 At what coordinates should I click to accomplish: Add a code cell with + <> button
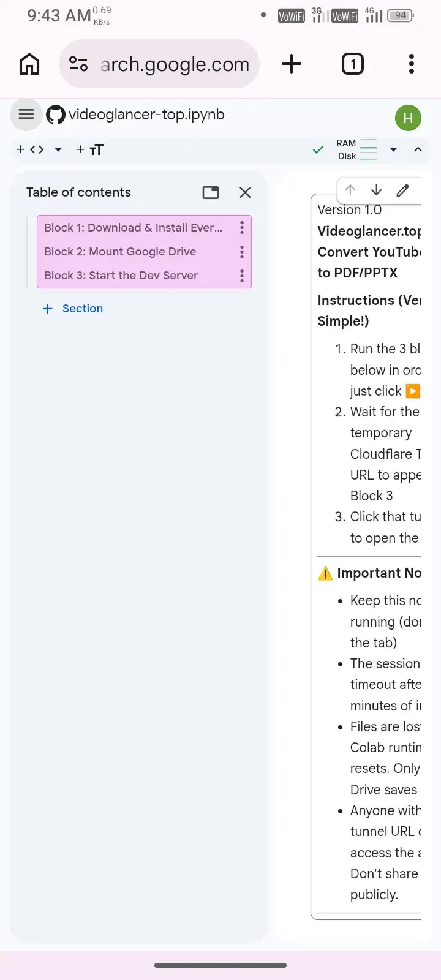[30, 149]
